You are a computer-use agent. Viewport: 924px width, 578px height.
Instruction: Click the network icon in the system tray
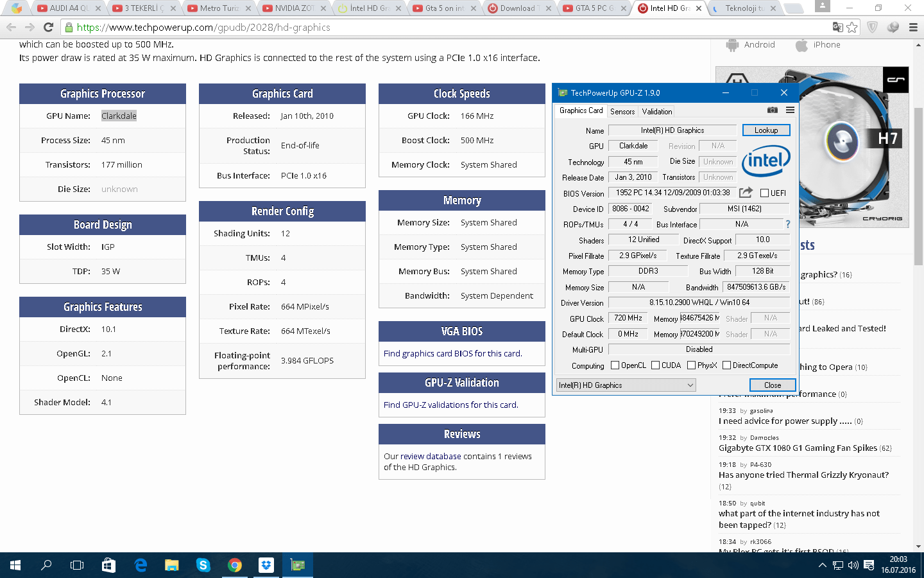(x=838, y=565)
